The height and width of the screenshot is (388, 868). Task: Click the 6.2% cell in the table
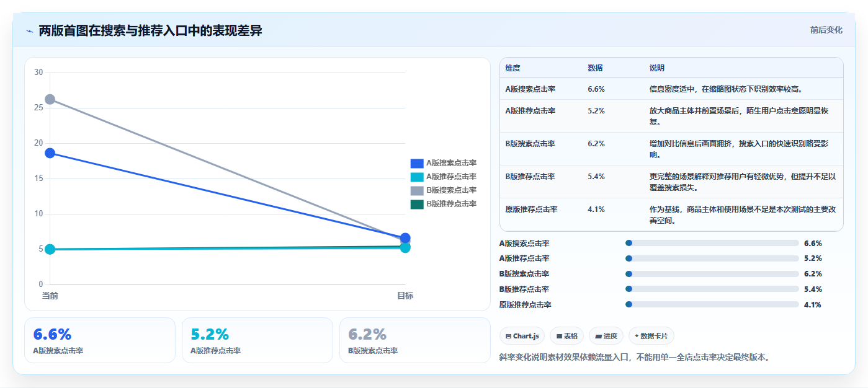pos(596,143)
